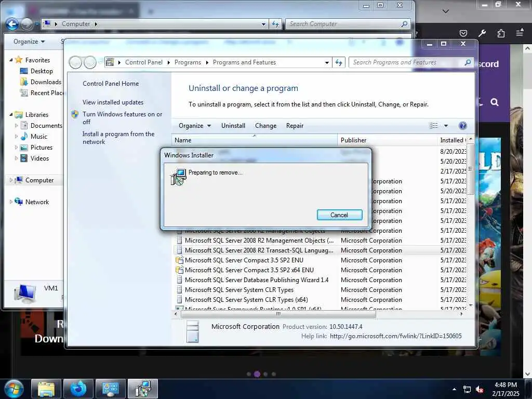Screen dimensions: 532x399
Task: Collapse the Favorites group
Action: click(x=11, y=60)
